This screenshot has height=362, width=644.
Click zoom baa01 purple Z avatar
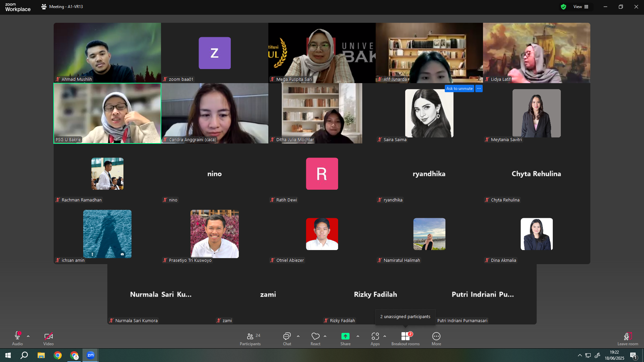tap(215, 53)
